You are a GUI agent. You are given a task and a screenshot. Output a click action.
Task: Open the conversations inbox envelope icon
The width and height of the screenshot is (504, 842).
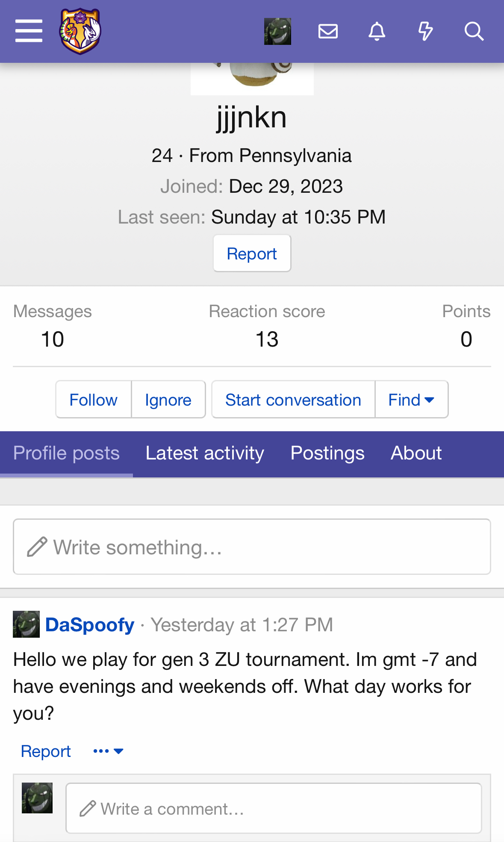[328, 31]
